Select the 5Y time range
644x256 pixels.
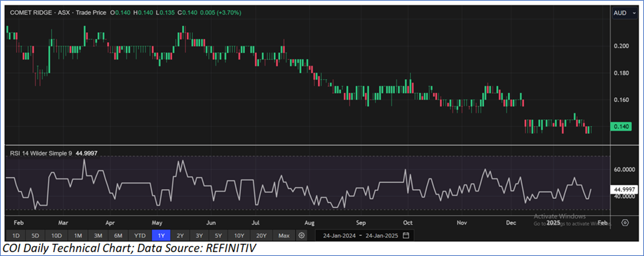pos(218,235)
